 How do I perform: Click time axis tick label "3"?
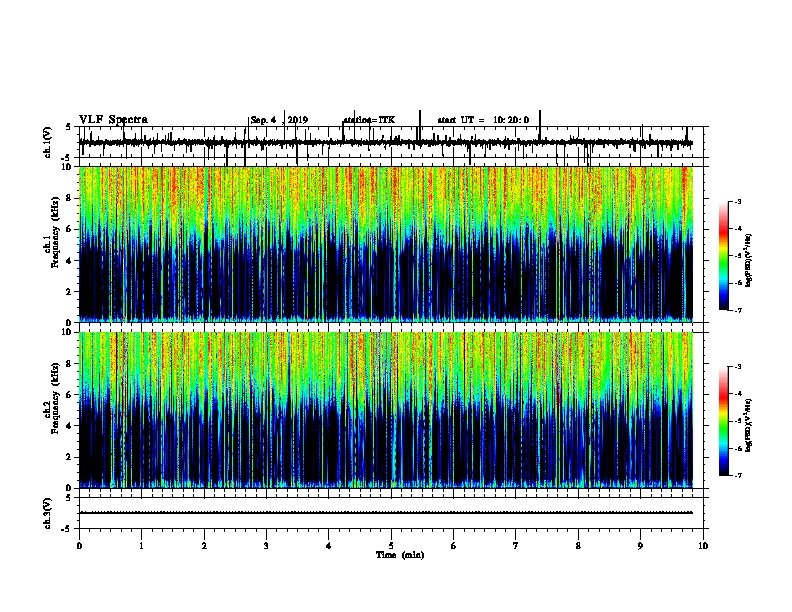(x=266, y=545)
